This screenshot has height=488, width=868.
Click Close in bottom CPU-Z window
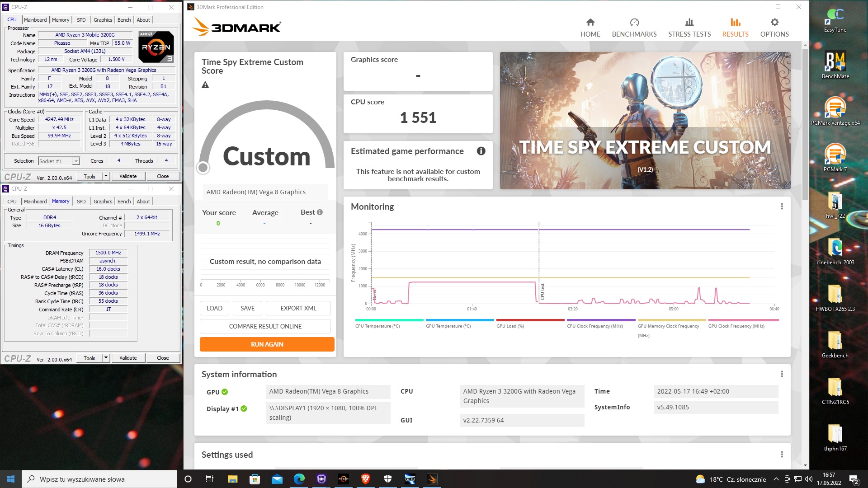pyautogui.click(x=163, y=358)
